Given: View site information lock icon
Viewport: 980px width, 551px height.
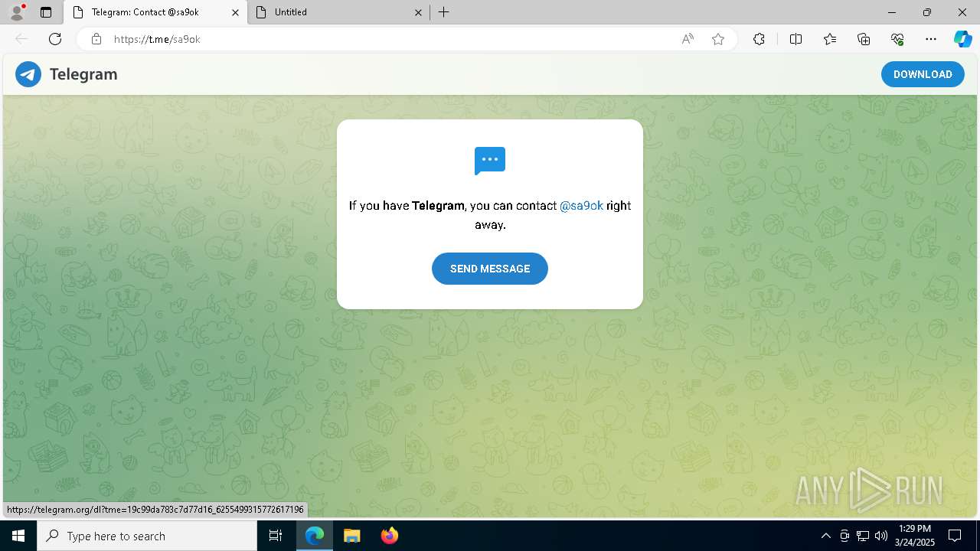Looking at the screenshot, I should click(x=96, y=39).
